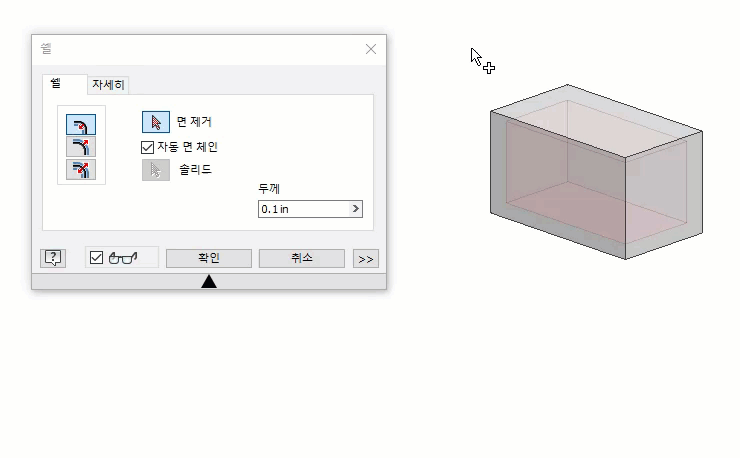Toggle the preview checkbox beside glasses
Viewport: 740px width, 458px height.
[96, 258]
